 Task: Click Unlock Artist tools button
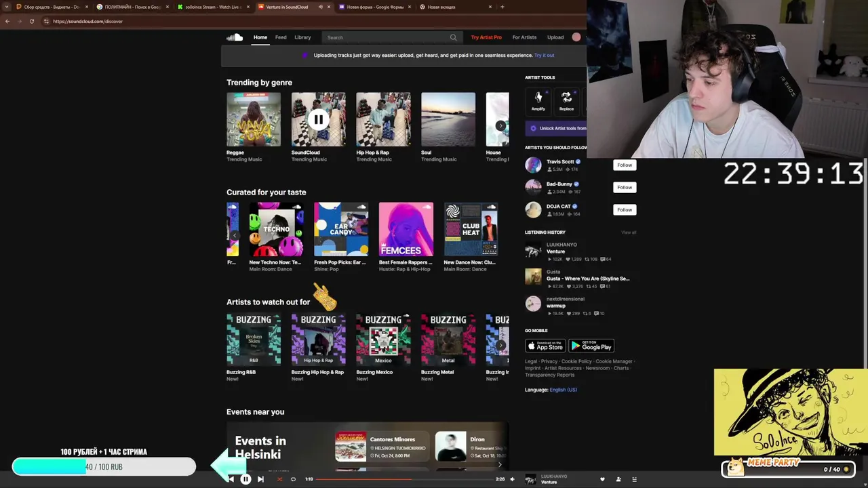point(556,128)
